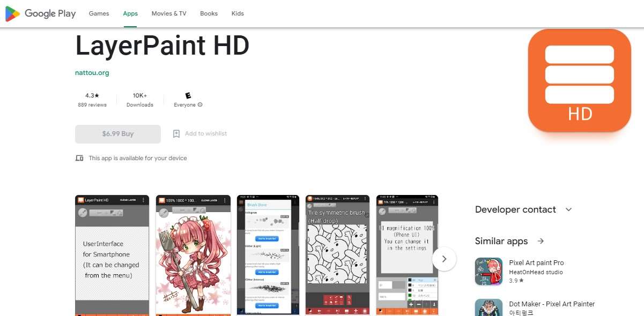Click the Add to wishlist bookmark icon
The image size is (644, 316).
click(x=176, y=134)
